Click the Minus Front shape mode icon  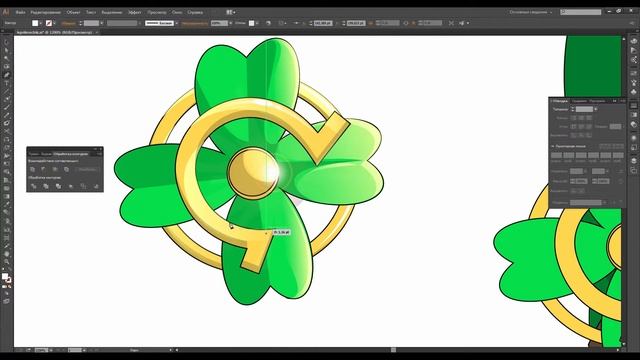tap(43, 169)
